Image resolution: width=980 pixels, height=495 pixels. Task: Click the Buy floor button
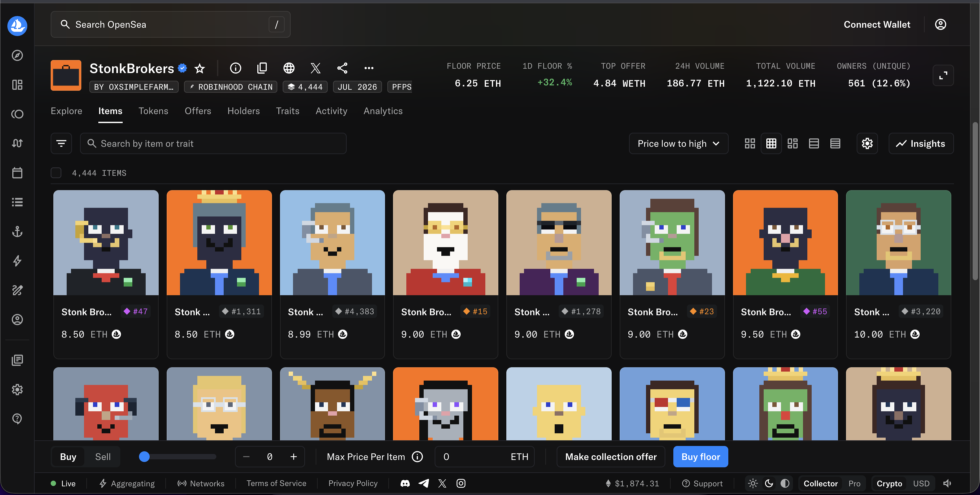(x=700, y=457)
